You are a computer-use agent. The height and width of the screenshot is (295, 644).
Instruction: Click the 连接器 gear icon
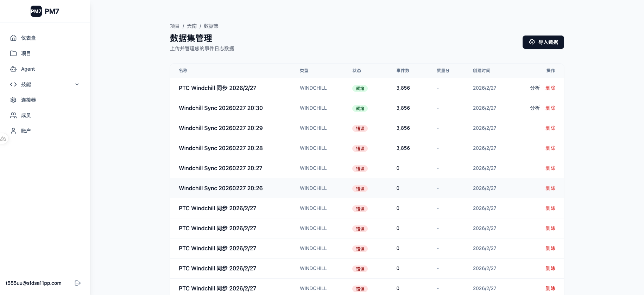tap(13, 100)
